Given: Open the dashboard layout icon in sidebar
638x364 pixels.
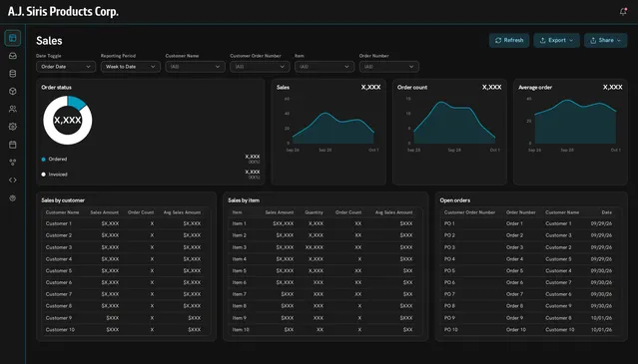Looking at the screenshot, I should pos(13,38).
